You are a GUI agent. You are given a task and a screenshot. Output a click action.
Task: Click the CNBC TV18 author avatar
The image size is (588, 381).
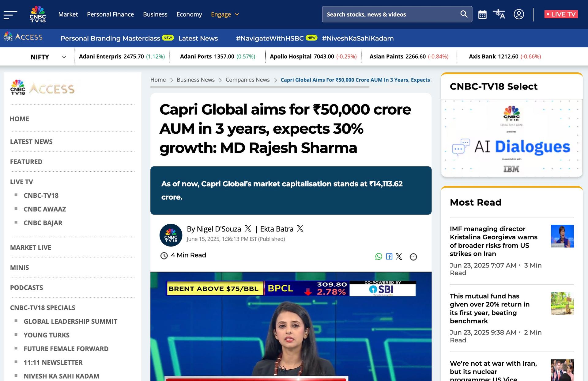(171, 235)
